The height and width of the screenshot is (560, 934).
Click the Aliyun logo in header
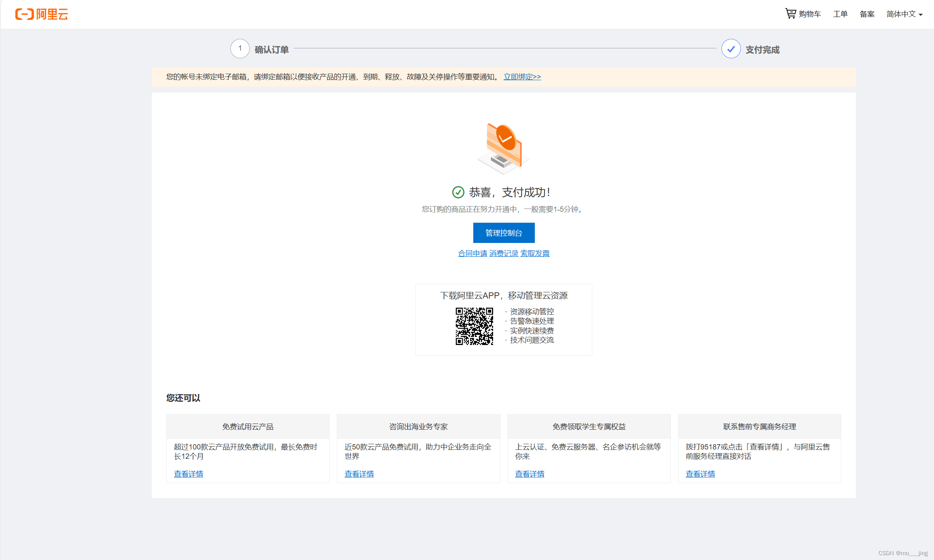point(42,14)
